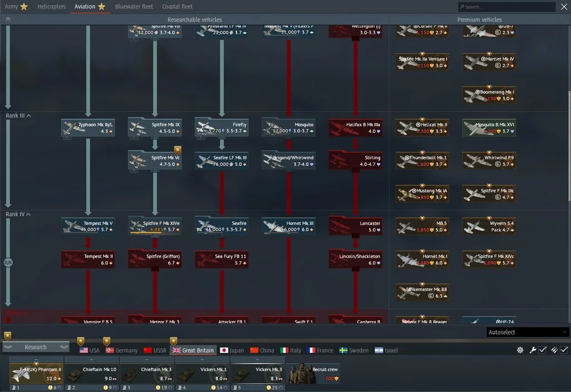Open the Autoselect dropdown
571x392 pixels.
click(x=526, y=332)
